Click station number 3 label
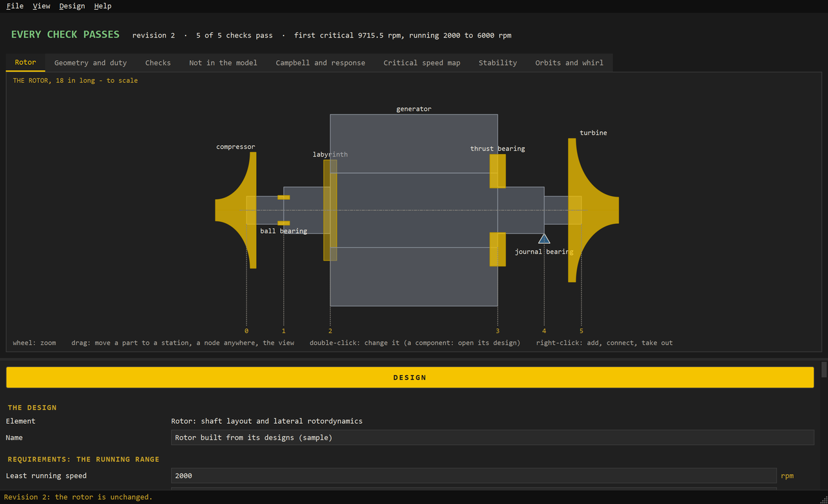 point(497,331)
